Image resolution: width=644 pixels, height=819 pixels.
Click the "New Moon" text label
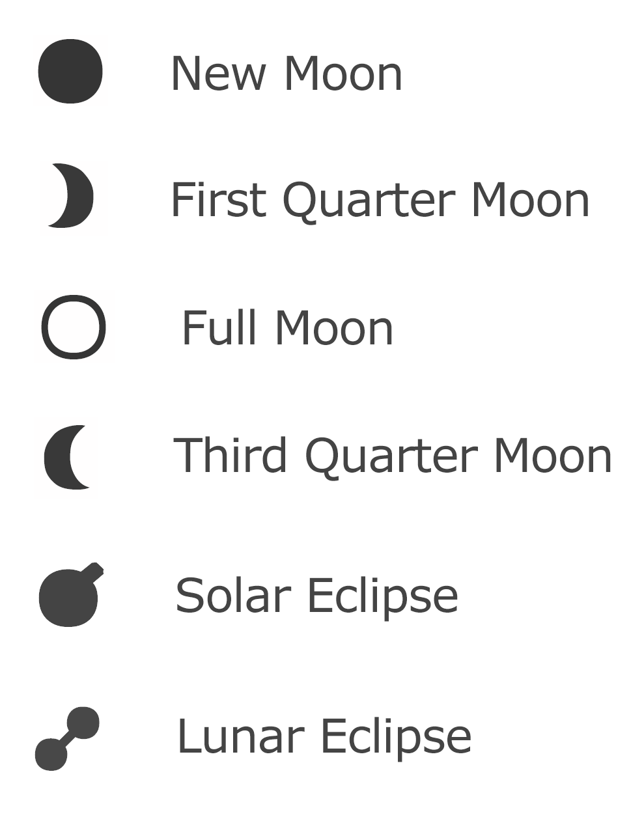pos(287,74)
